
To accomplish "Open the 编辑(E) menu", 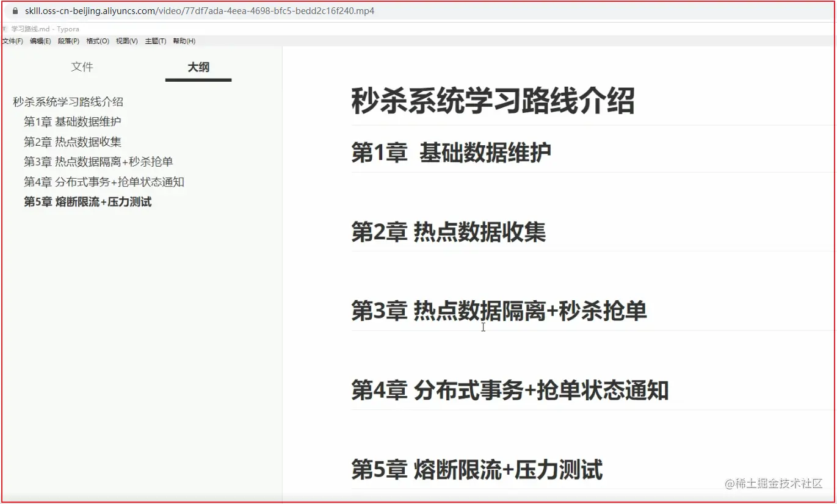I will [40, 41].
